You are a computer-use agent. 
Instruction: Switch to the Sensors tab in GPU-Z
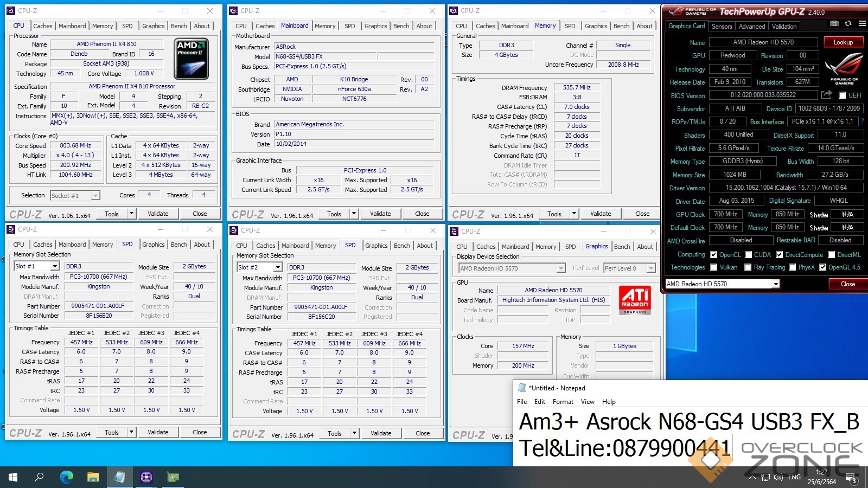(x=722, y=26)
